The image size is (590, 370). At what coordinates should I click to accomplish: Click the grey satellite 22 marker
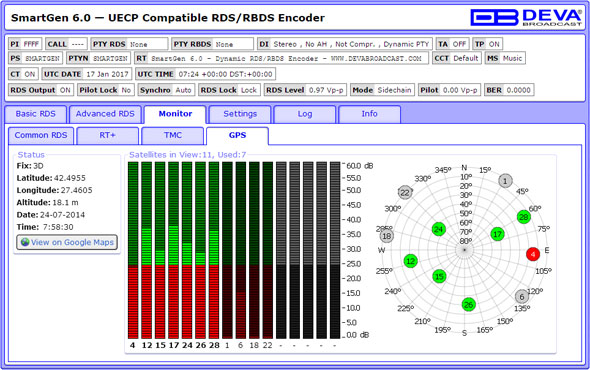tap(405, 193)
